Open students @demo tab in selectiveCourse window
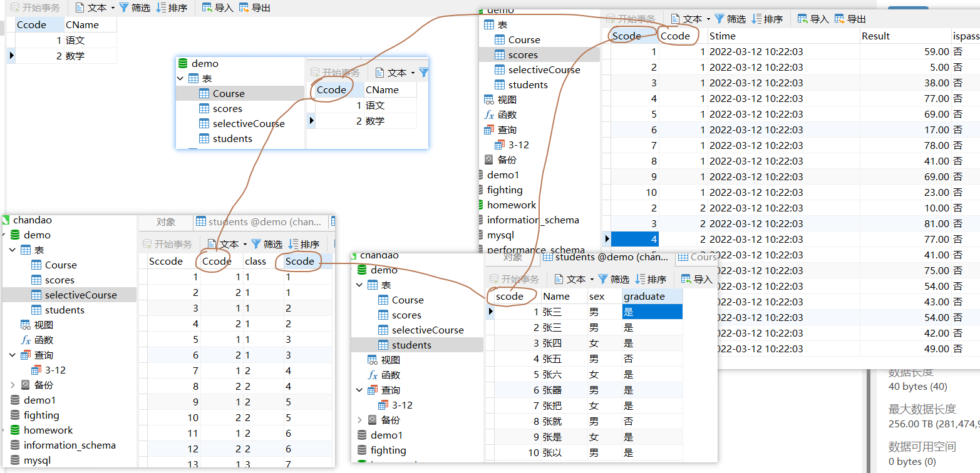This screenshot has width=980, height=473. (260, 222)
